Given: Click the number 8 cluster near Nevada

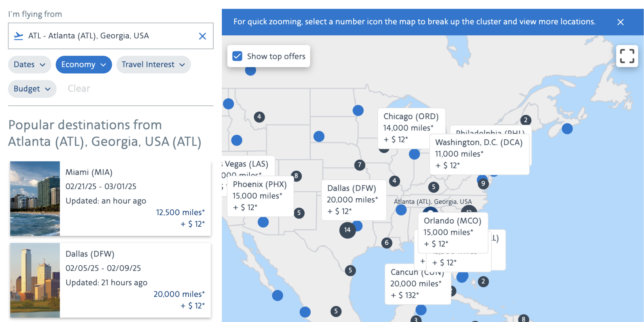Looking at the screenshot, I should [x=296, y=176].
